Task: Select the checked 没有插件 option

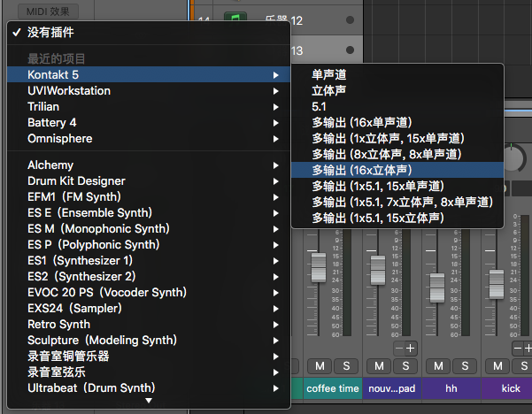Action: point(149,33)
